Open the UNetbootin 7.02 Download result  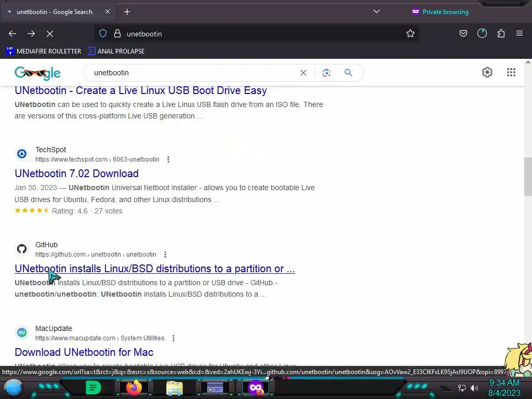[77, 174]
